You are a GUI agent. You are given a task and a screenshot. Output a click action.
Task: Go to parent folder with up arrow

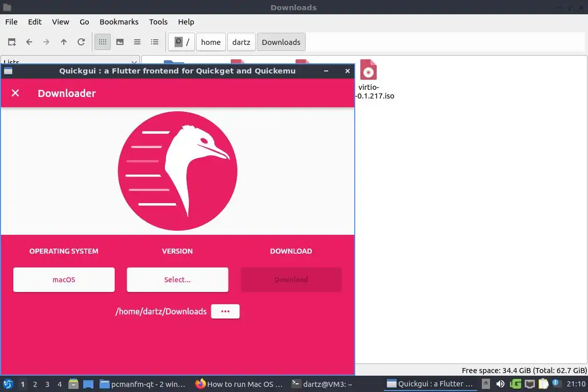point(64,42)
